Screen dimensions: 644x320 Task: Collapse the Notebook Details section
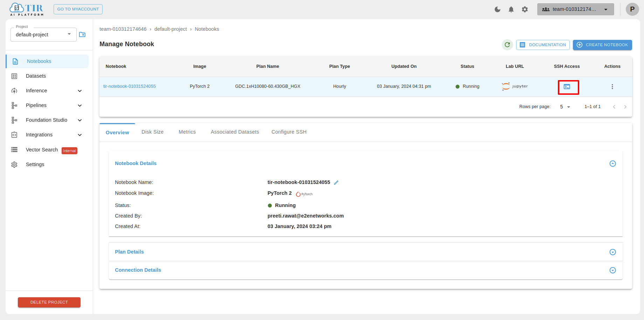[x=612, y=164]
